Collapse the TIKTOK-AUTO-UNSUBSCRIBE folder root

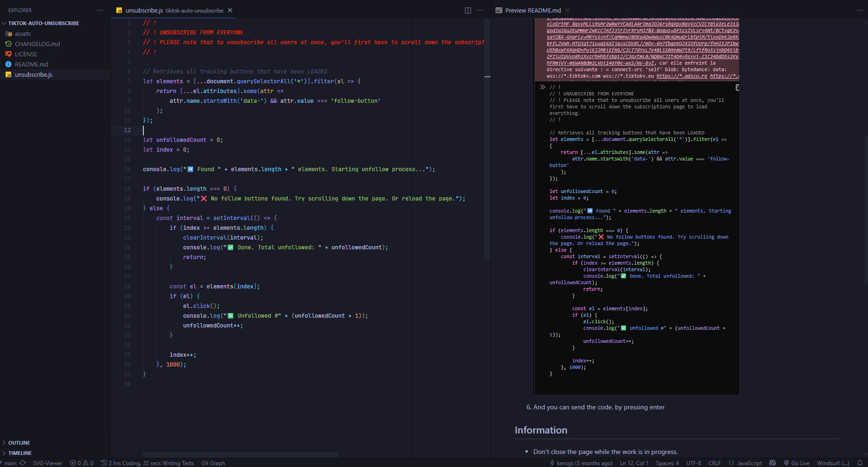click(43, 23)
